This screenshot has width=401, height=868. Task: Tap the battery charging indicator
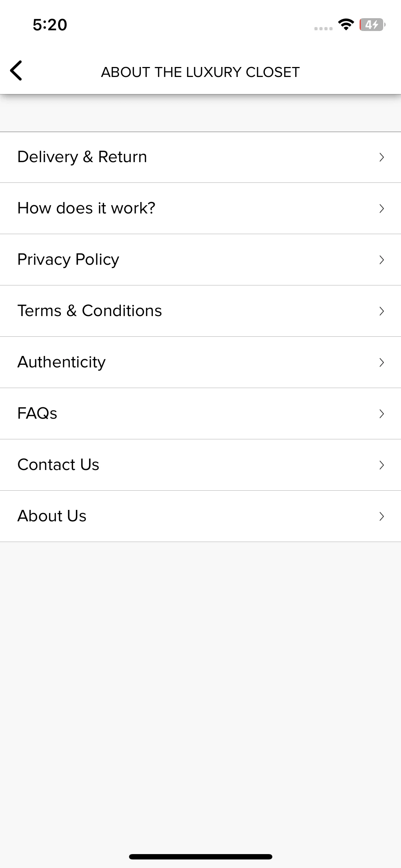[372, 25]
